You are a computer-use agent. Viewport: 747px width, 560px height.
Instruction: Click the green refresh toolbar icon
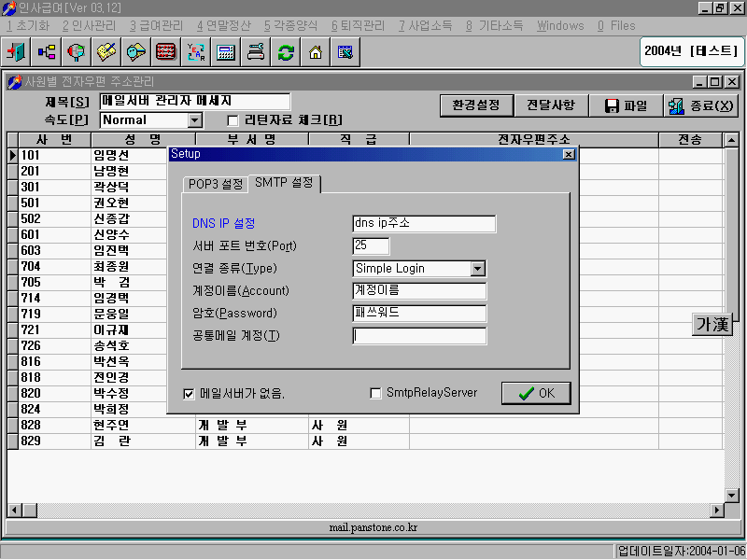286,52
